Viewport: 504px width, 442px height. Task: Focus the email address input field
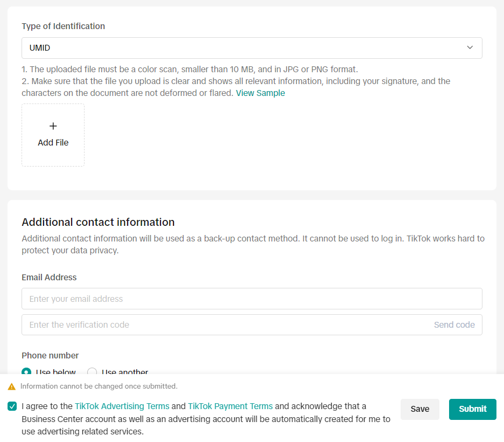pos(251,299)
